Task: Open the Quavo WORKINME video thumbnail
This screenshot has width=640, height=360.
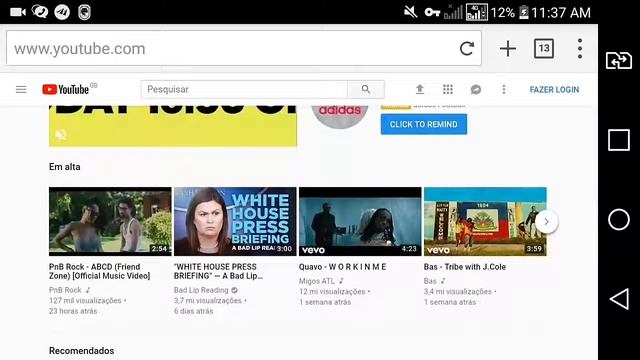Action: (360, 222)
